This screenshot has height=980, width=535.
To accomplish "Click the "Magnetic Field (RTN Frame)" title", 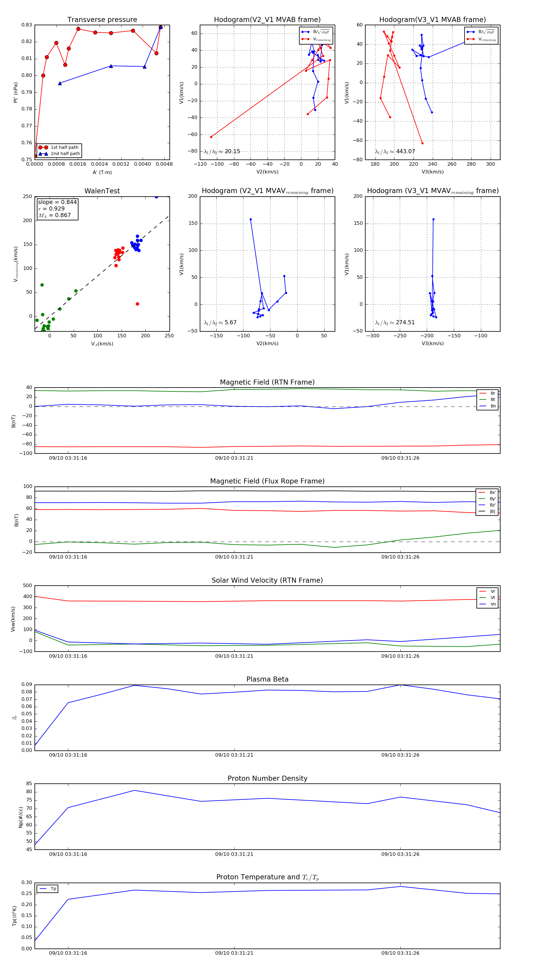I will [x=267, y=382].
